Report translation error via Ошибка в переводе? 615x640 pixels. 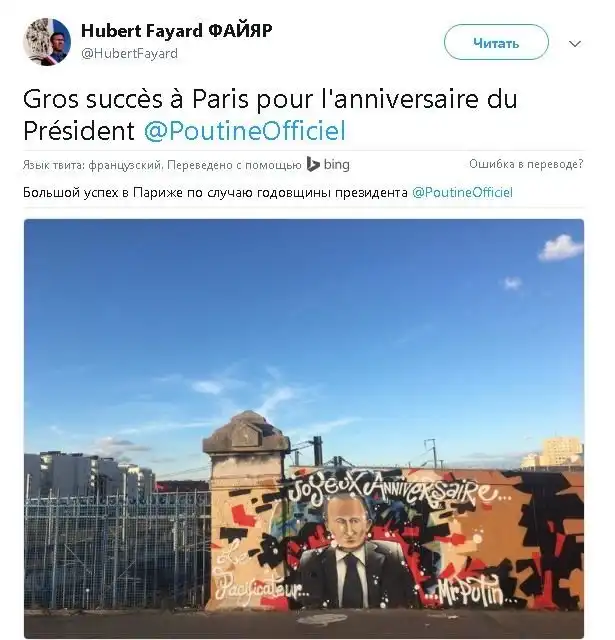(x=526, y=164)
